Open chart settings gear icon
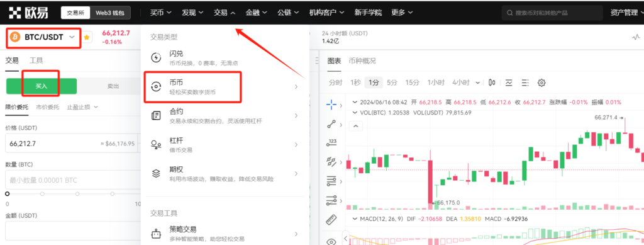 click(541, 83)
